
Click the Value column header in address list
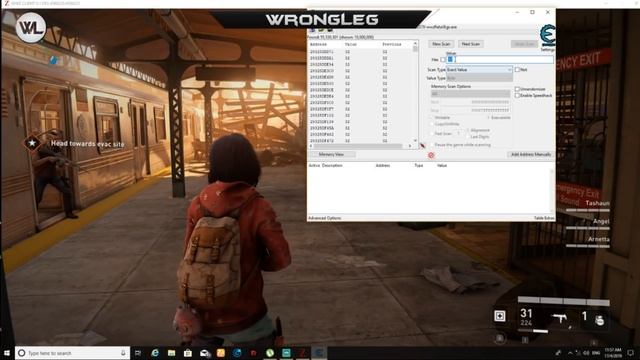[442, 166]
